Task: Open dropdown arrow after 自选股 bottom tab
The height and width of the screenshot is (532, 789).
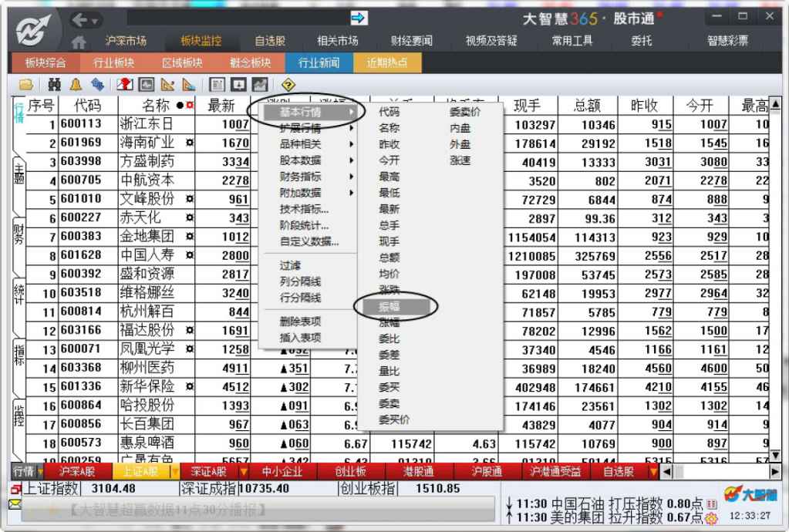Action: click(x=653, y=472)
